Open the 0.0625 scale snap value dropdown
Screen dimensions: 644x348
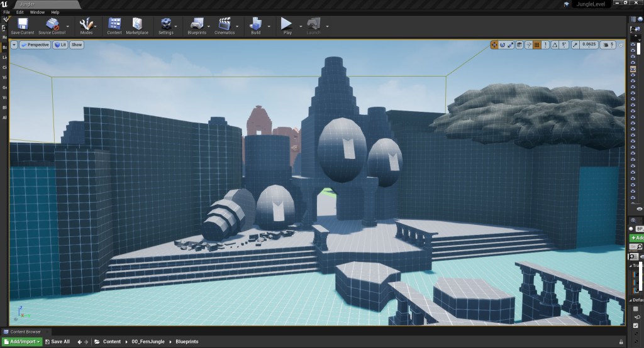589,45
